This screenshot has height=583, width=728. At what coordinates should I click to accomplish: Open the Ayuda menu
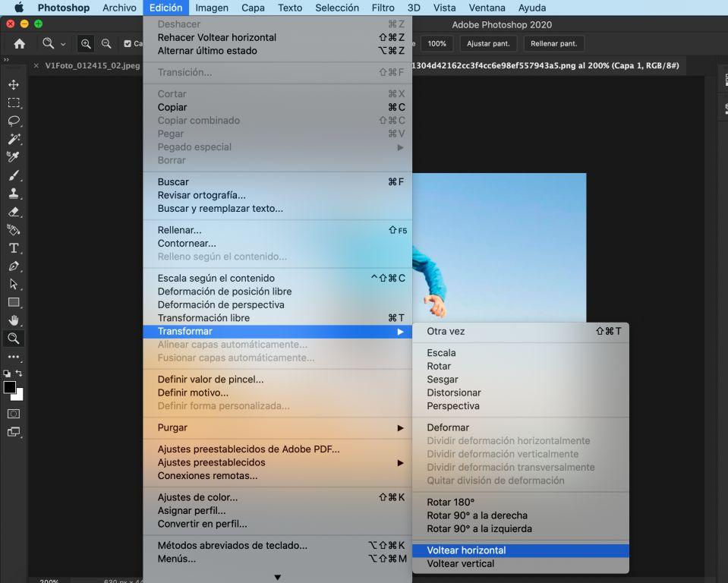(x=532, y=8)
